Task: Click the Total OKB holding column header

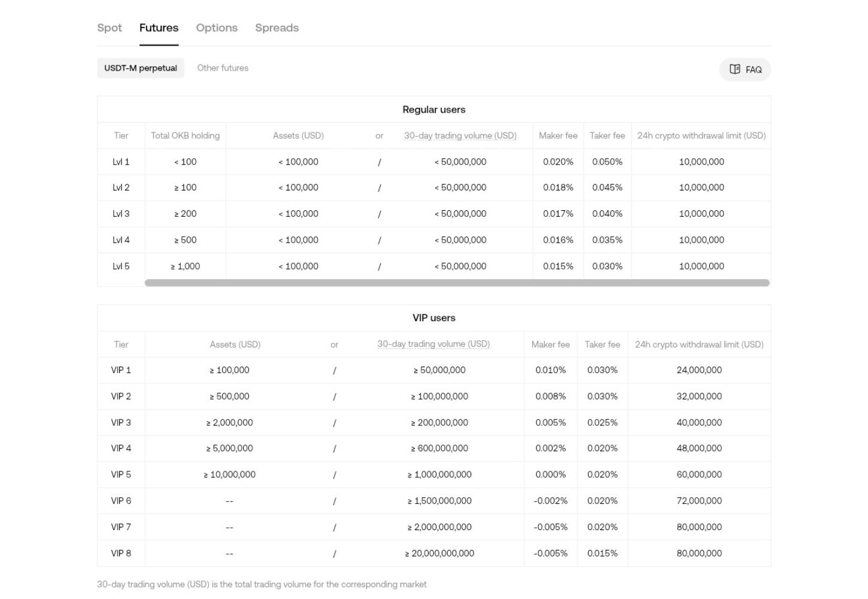Action: click(x=185, y=136)
